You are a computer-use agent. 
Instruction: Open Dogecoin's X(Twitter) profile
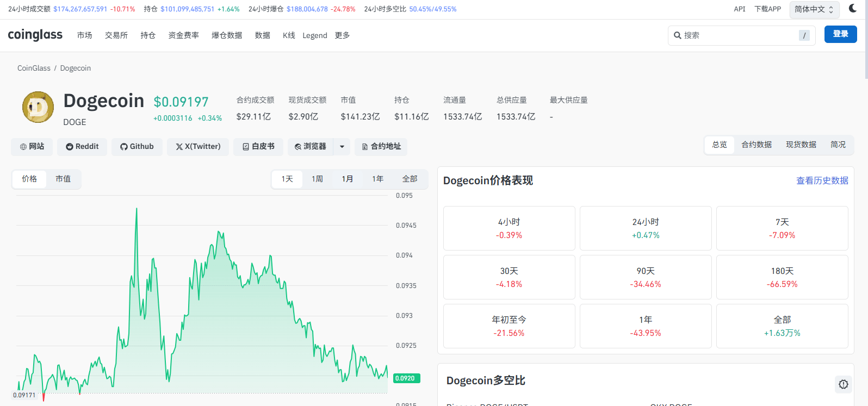(198, 147)
